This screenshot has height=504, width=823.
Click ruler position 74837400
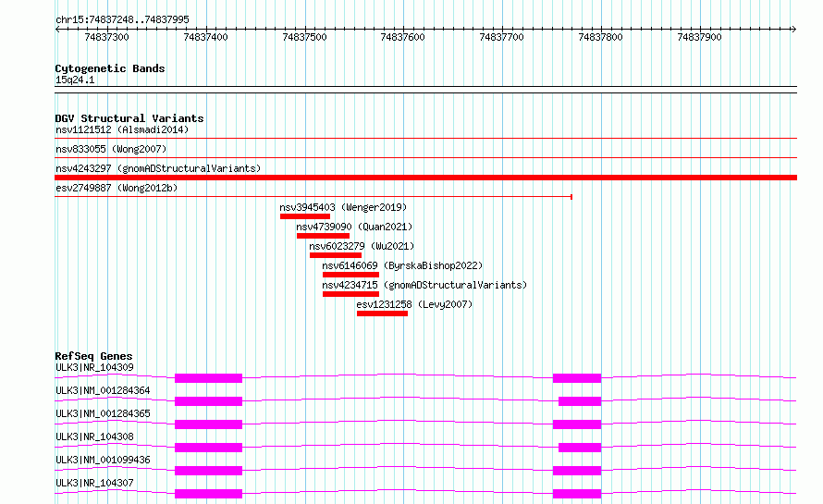[205, 37]
